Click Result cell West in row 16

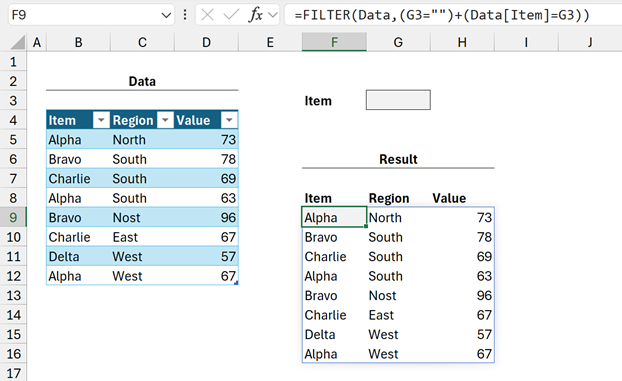coord(398,353)
